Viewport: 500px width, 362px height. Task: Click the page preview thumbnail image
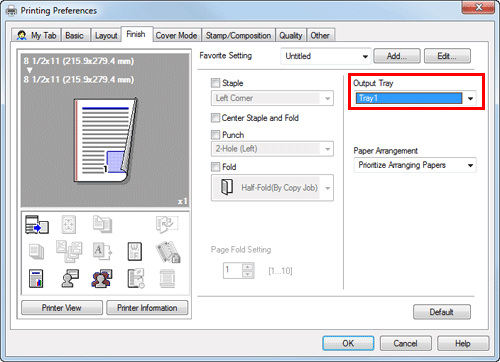[x=105, y=141]
